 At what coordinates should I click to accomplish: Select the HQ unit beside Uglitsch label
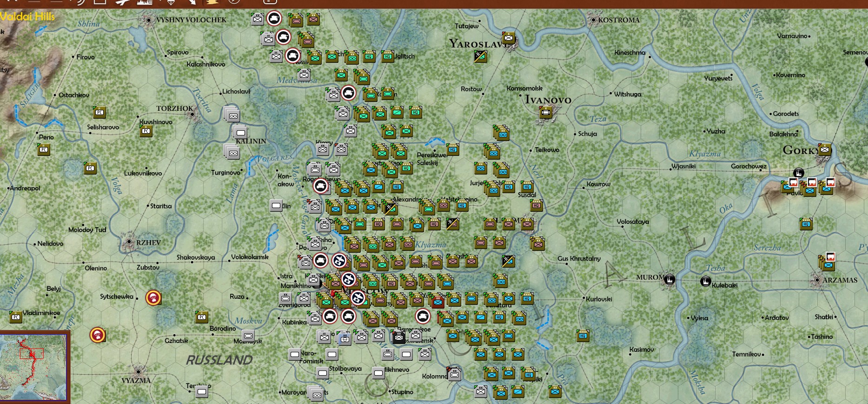[388, 56]
